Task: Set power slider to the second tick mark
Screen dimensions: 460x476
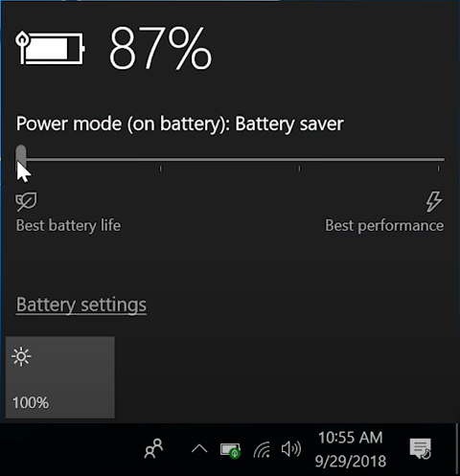Action: (161, 159)
